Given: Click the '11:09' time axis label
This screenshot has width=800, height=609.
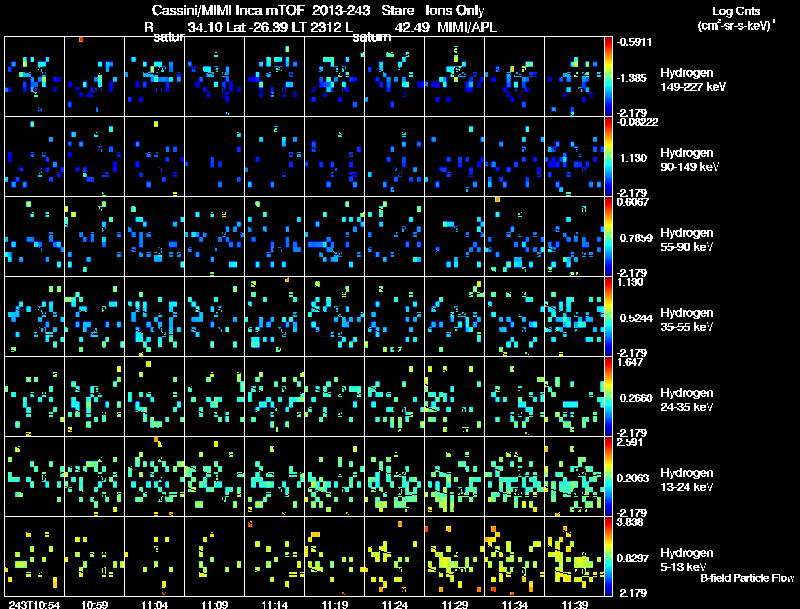Looking at the screenshot, I should click(214, 604).
